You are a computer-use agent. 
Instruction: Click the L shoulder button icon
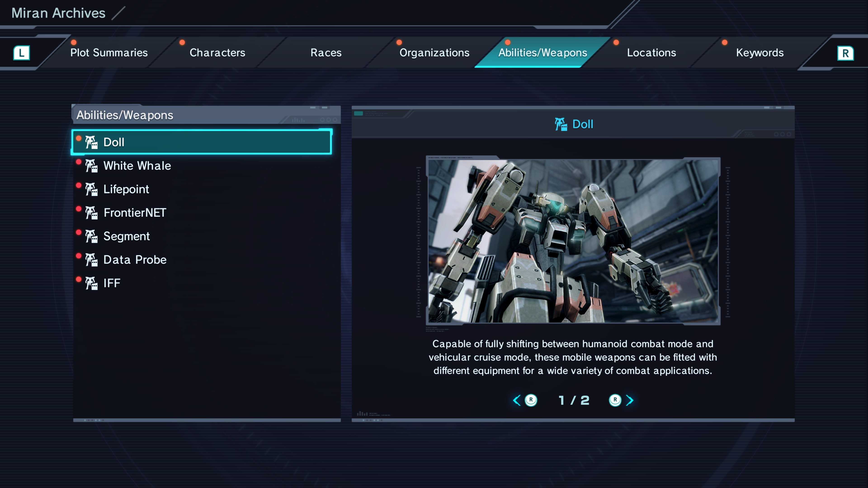coord(21,53)
